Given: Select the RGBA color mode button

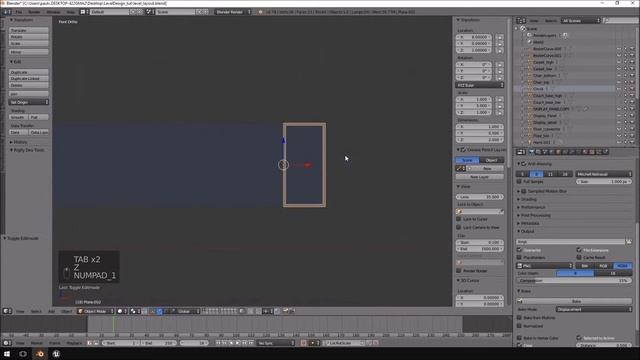Looking at the screenshot, I should (622, 266).
